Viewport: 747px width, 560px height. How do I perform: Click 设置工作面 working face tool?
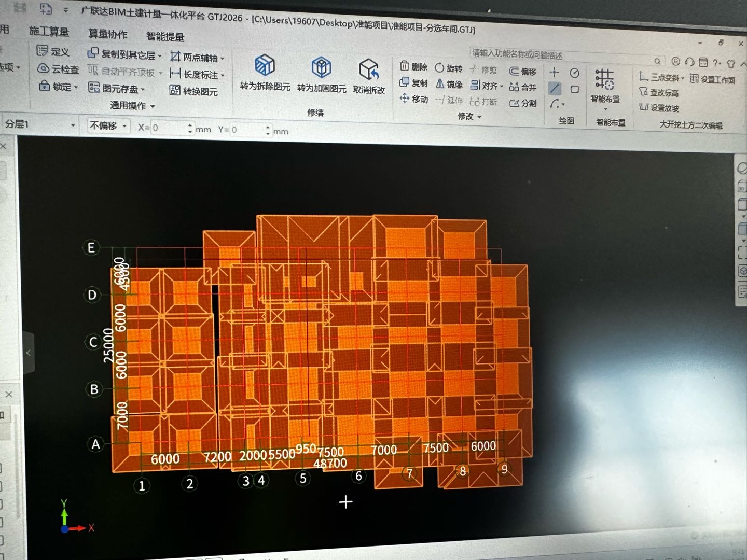point(713,79)
